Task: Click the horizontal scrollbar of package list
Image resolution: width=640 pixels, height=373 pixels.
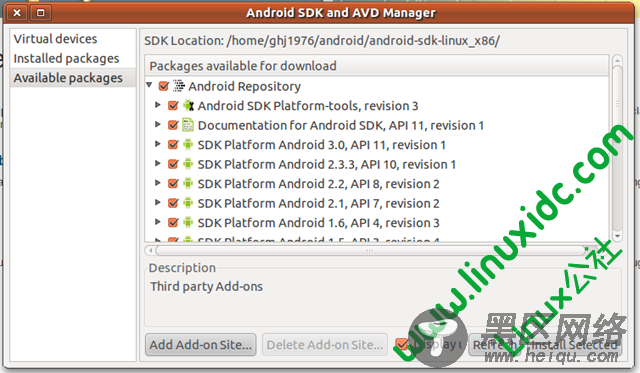Action: (x=371, y=250)
